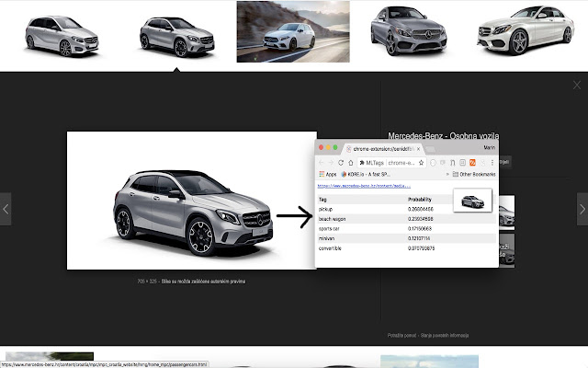
Task: Expand the hidden bookmarks overflow chevron
Action: 447,174
